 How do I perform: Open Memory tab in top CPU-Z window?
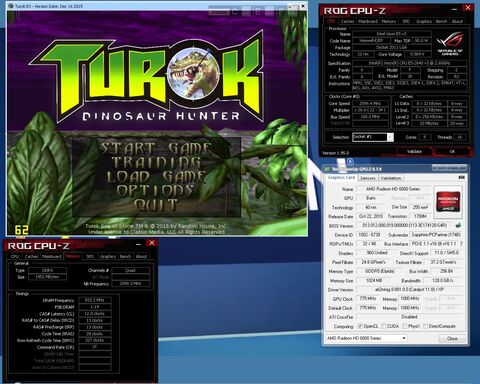tap(389, 21)
